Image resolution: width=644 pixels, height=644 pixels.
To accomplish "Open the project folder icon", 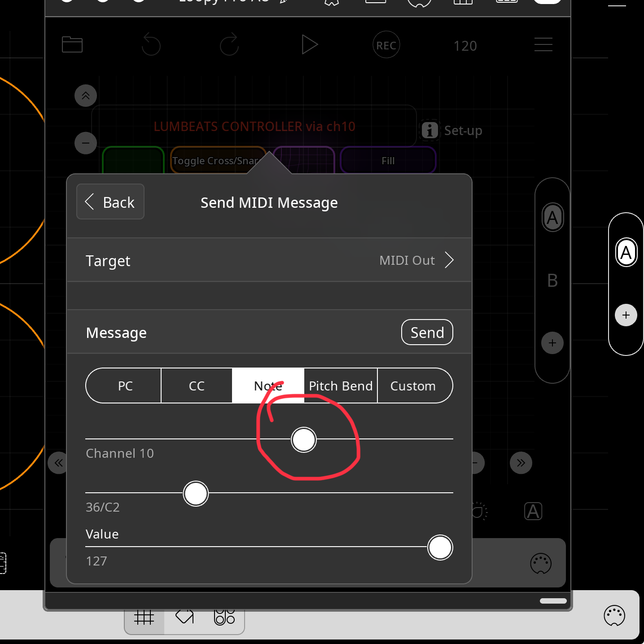I will tap(72, 44).
